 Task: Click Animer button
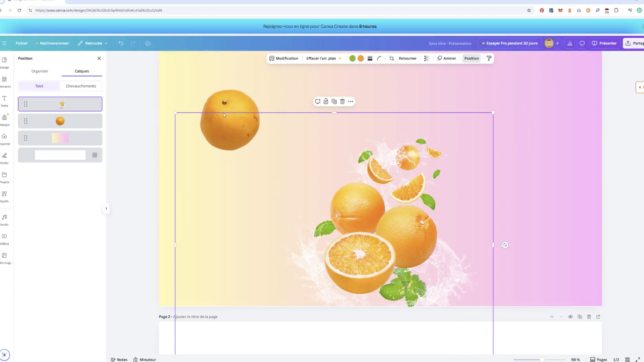point(446,59)
